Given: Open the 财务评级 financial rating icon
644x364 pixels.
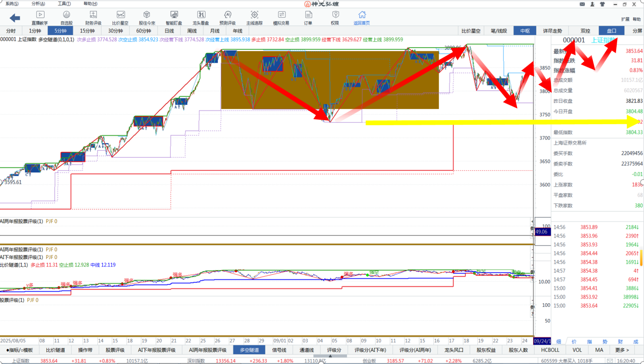Looking at the screenshot, I should coord(93,18).
